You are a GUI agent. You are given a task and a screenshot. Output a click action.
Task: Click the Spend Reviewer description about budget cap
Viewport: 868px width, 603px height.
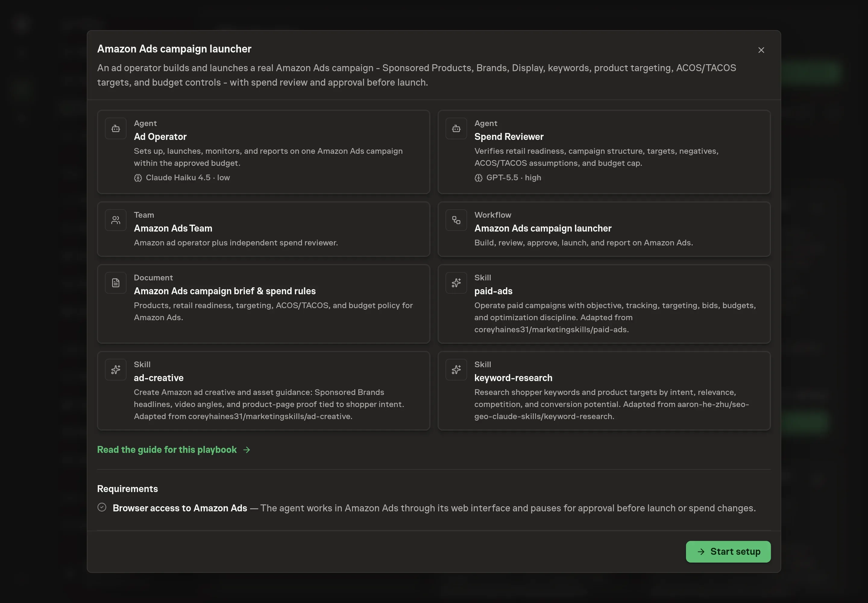pyautogui.click(x=596, y=157)
